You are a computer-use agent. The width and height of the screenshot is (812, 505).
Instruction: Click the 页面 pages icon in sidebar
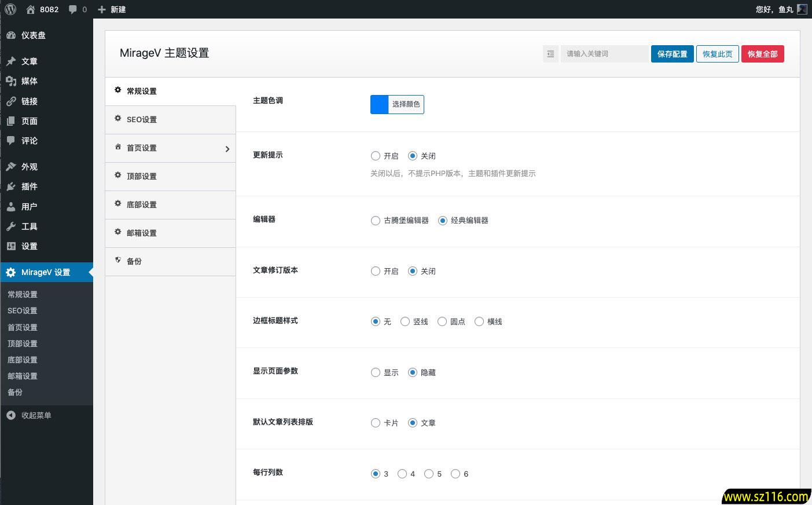[11, 121]
